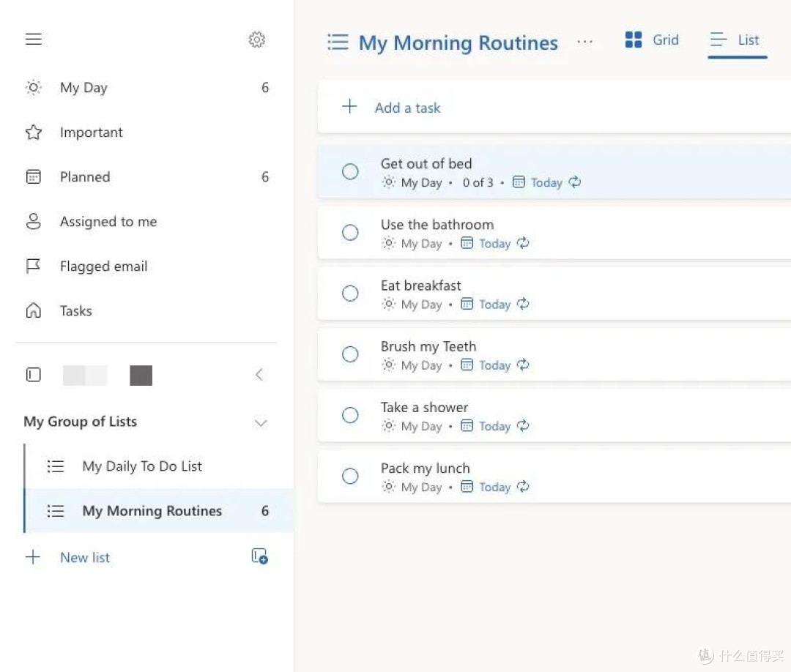
Task: Mark Pack my lunch as done
Action: tap(350, 476)
